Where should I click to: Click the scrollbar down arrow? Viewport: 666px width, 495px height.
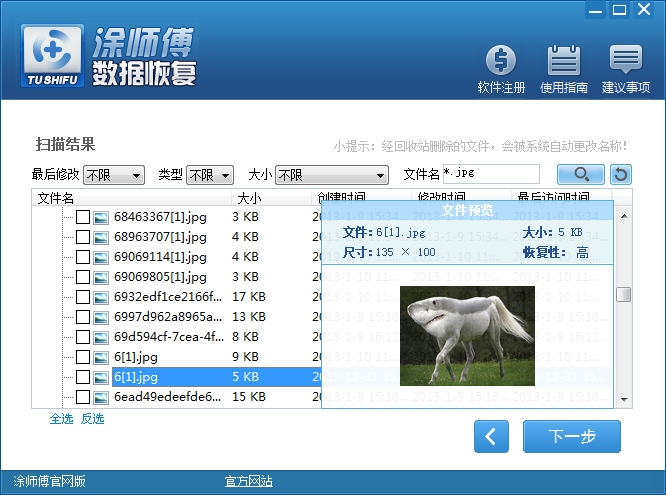[624, 399]
